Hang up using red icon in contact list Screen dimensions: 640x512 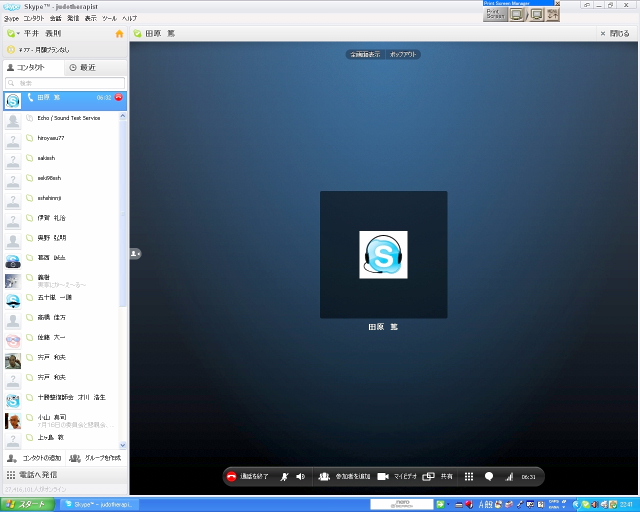coord(119,98)
